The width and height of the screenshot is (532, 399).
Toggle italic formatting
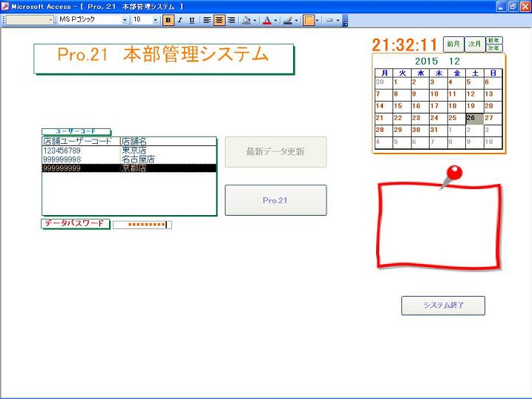coord(180,20)
